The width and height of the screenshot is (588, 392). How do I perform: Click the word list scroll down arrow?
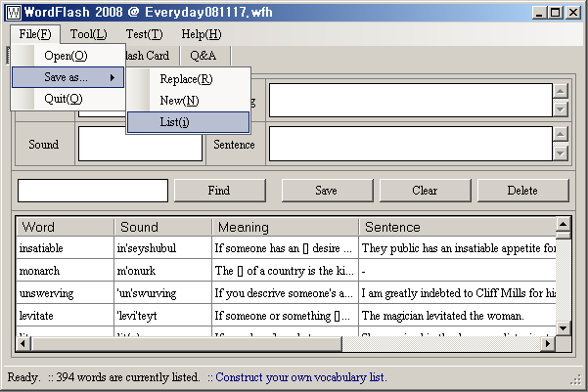[563, 328]
